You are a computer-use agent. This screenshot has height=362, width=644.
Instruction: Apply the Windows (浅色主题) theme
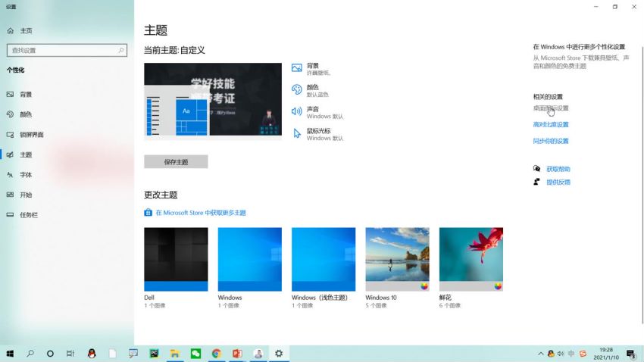[x=324, y=260]
